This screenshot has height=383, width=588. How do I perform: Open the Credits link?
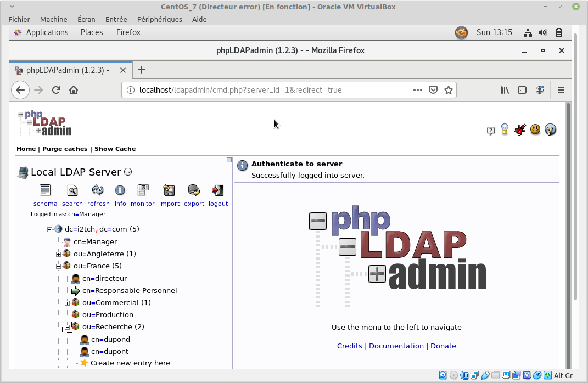[x=350, y=346]
